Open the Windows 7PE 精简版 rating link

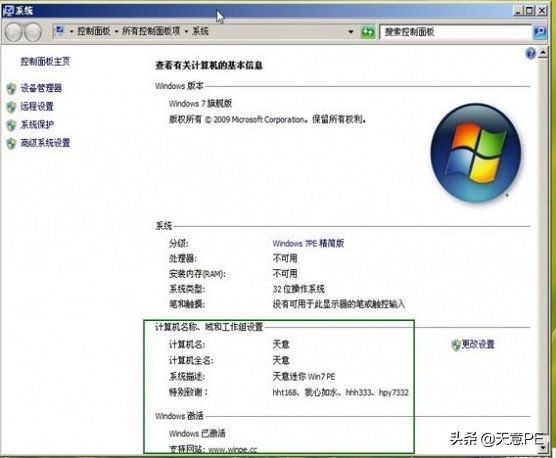tap(308, 243)
